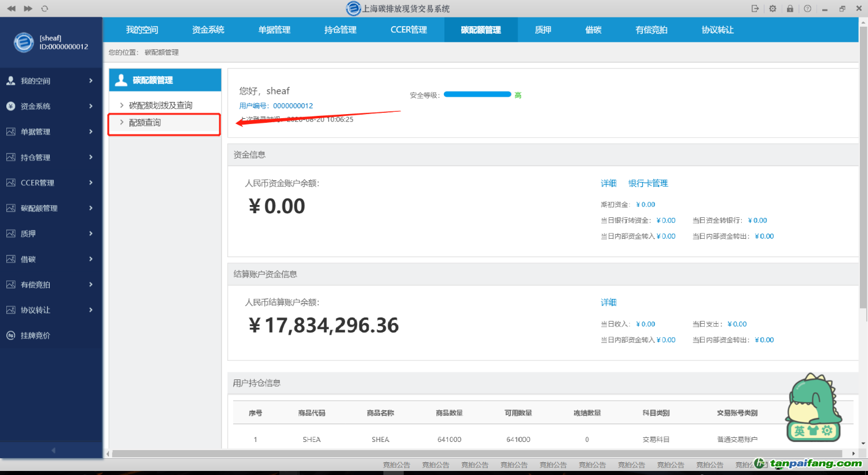Image resolution: width=868 pixels, height=475 pixels.
Task: Open help with the question mark icon
Action: coord(807,9)
